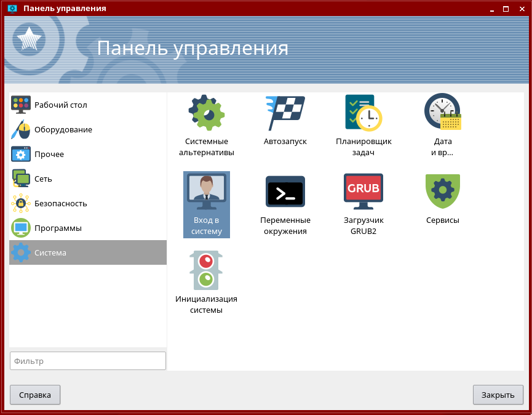The height and width of the screenshot is (415, 532).
Task: Click the window menu icon in title bar
Action: pyautogui.click(x=11, y=9)
